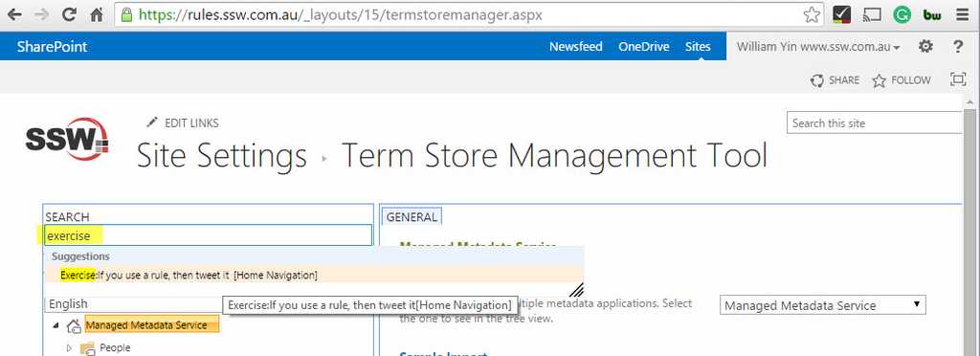Open the Newsfeed link
Screen dimensions: 980x356
[575, 47]
